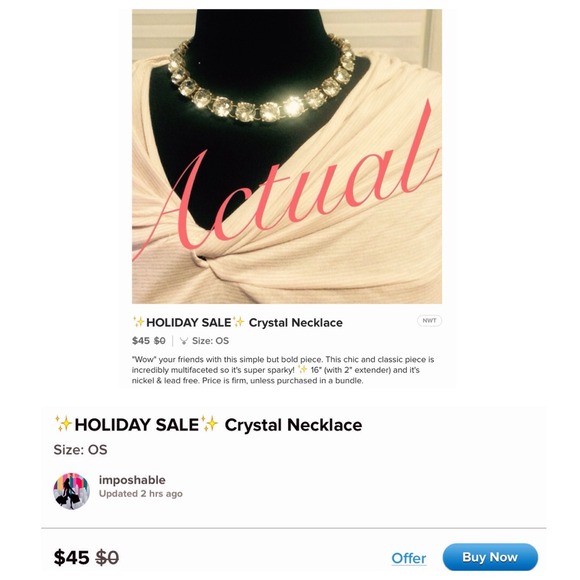The width and height of the screenshot is (580, 580).
Task: Click the NWT badge
Action: point(429,320)
